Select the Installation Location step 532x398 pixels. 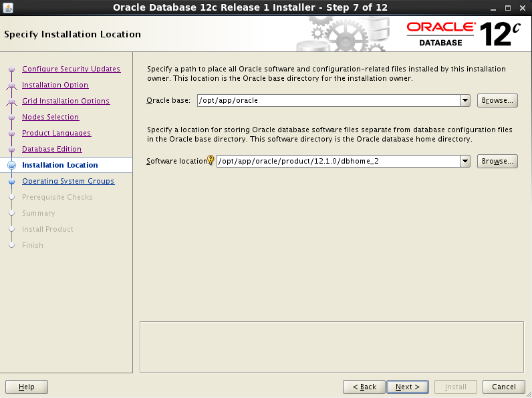(60, 165)
